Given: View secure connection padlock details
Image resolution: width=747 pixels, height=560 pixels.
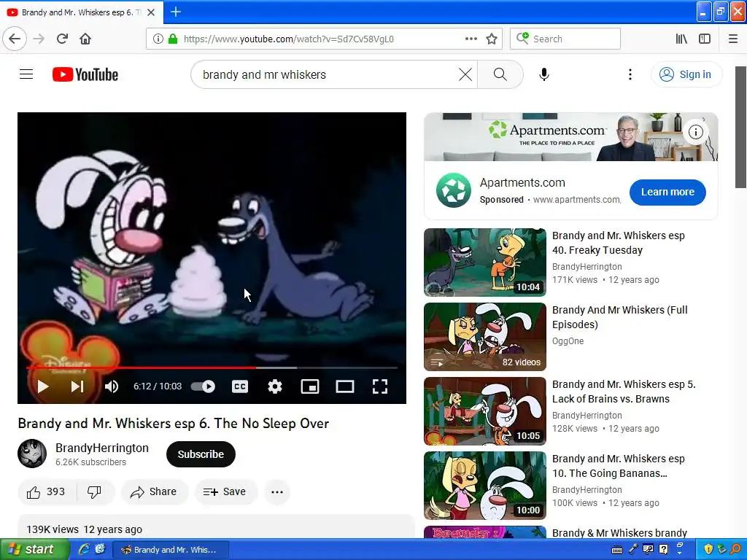Looking at the screenshot, I should (174, 39).
